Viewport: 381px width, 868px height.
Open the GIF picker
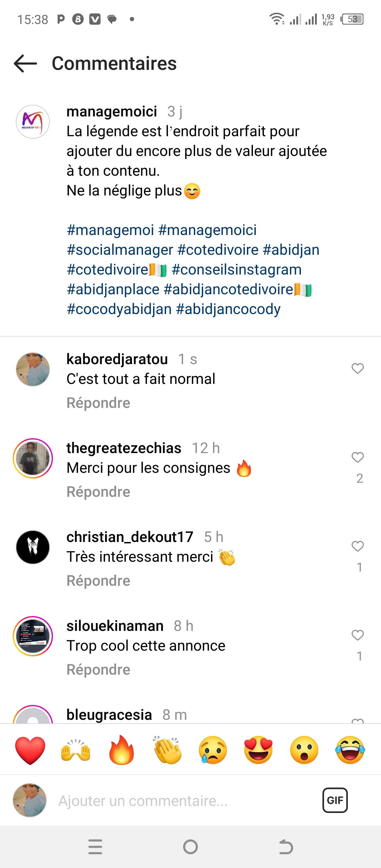click(335, 800)
